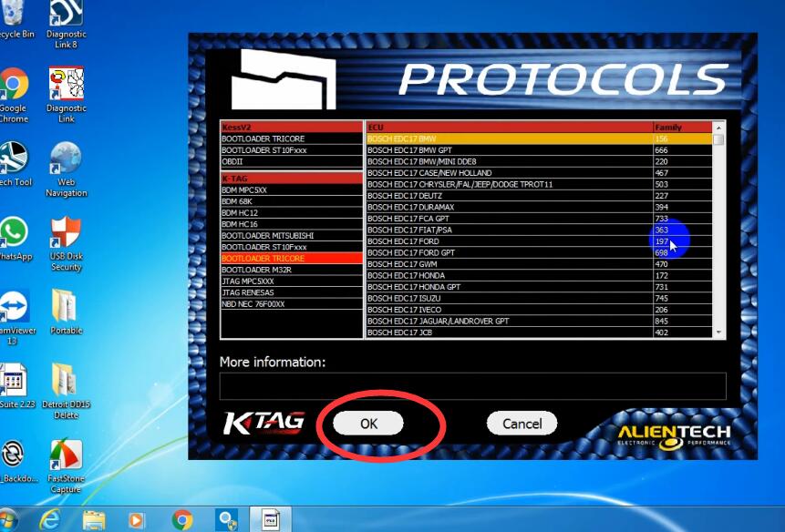Open the Windows Start menu
Viewport: 785px width, 532px height.
click(x=8, y=520)
